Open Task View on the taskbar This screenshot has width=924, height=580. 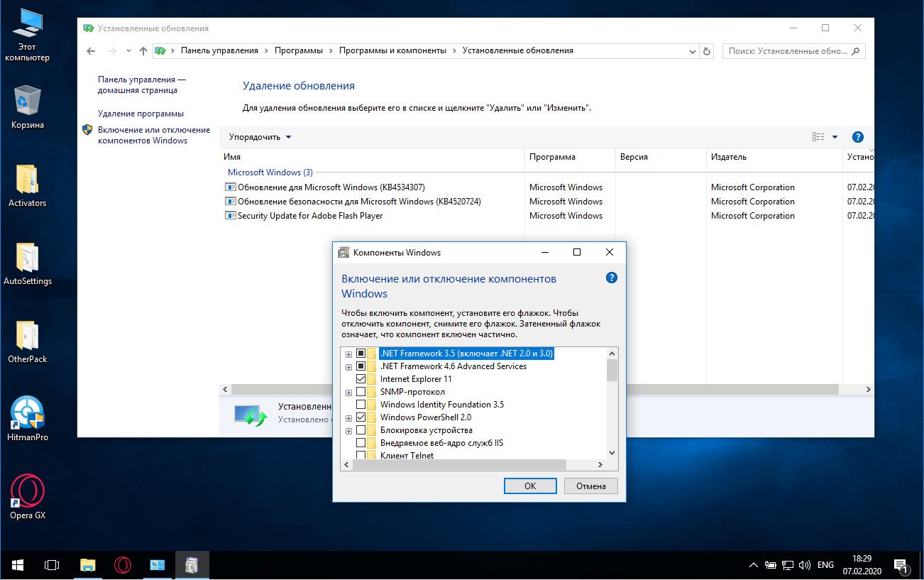52,565
